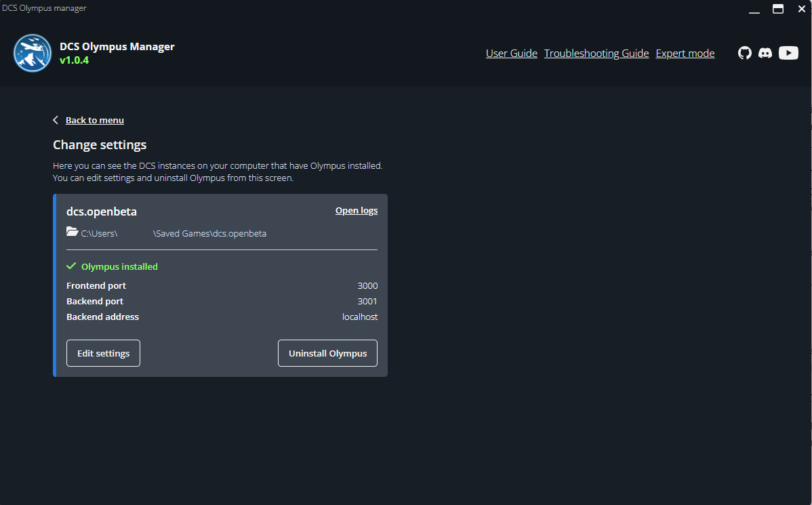Click the frontend port value 3000

tap(367, 286)
